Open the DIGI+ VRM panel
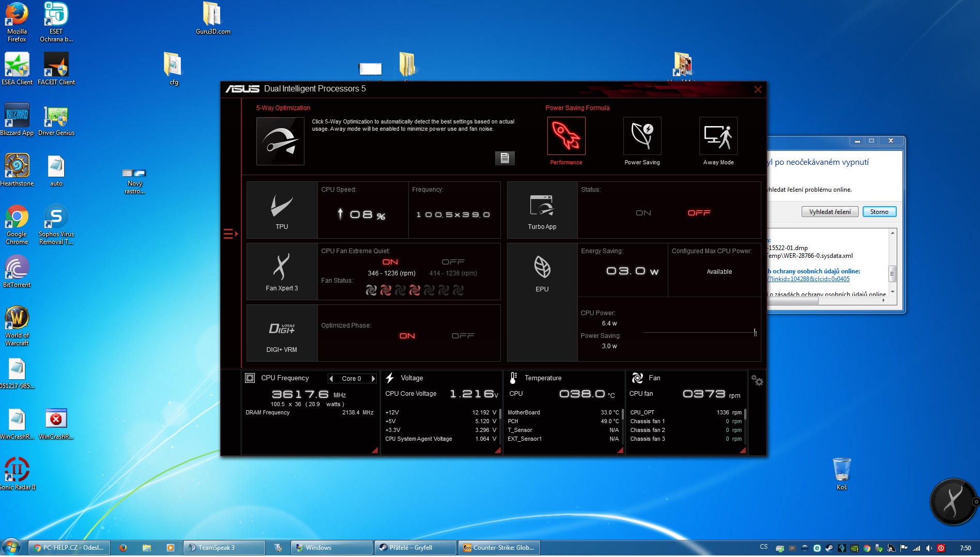 coord(282,333)
